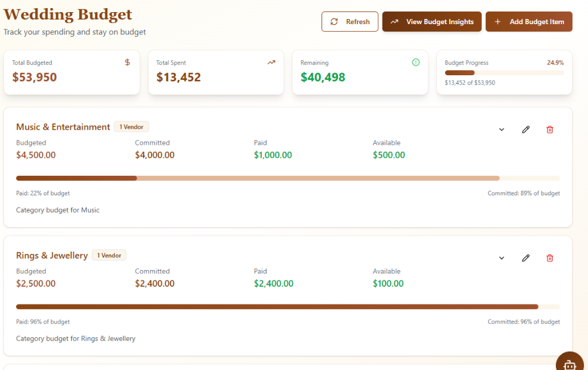Click 'Committed: 96% of budget' label
Image resolution: width=588 pixels, height=370 pixels.
point(524,322)
